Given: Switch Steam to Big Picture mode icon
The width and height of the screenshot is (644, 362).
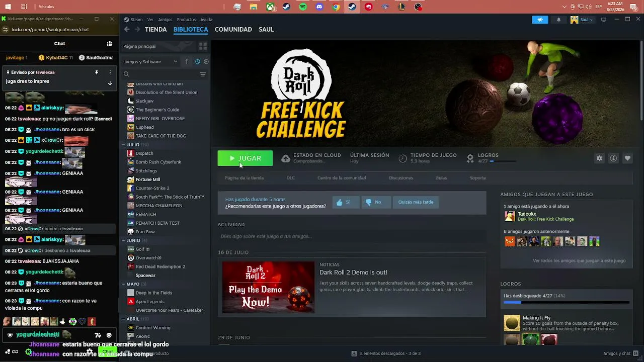Looking at the screenshot, I should pyautogui.click(x=604, y=20).
